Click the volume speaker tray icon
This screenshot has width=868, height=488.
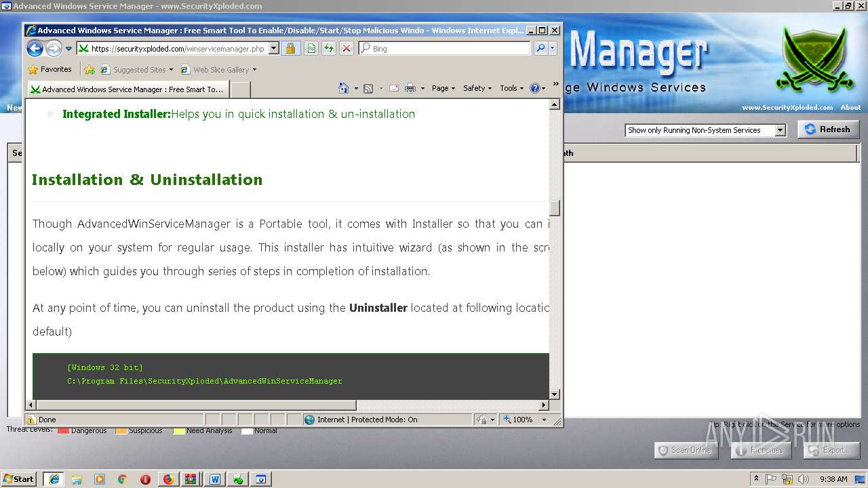click(x=804, y=479)
